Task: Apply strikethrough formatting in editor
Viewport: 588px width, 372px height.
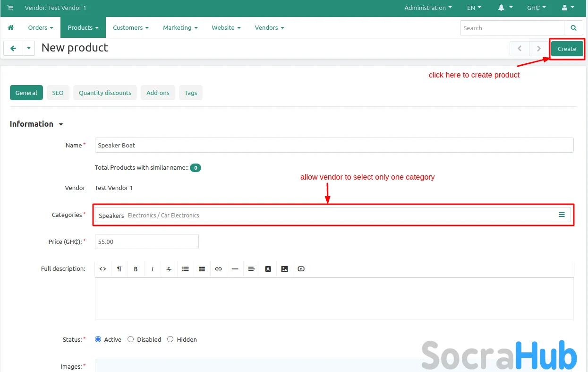Action: [x=169, y=269]
